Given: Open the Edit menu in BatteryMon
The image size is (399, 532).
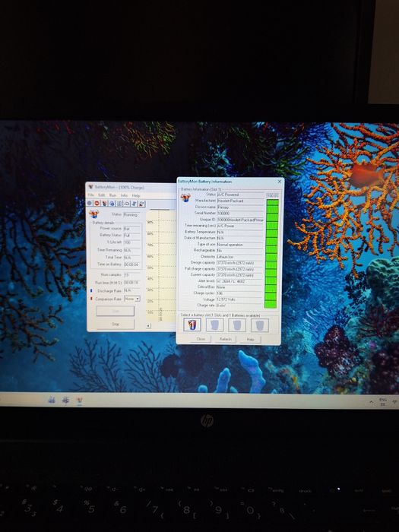Looking at the screenshot, I should 102,195.
